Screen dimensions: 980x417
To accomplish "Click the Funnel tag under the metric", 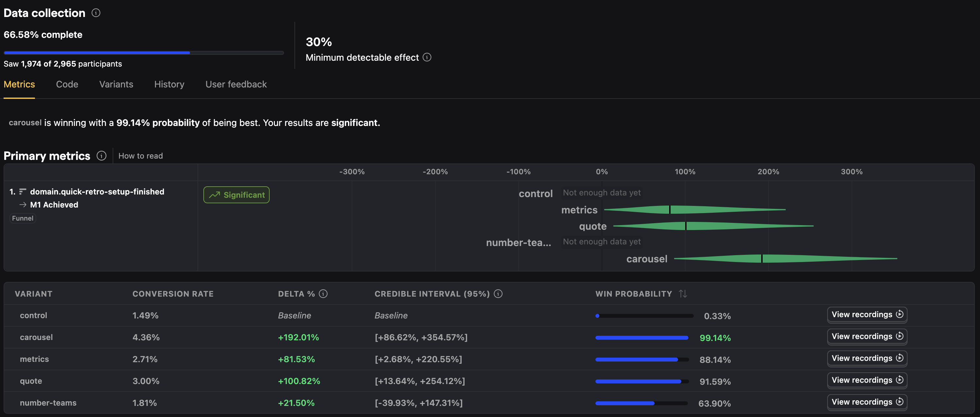I will tap(23, 218).
